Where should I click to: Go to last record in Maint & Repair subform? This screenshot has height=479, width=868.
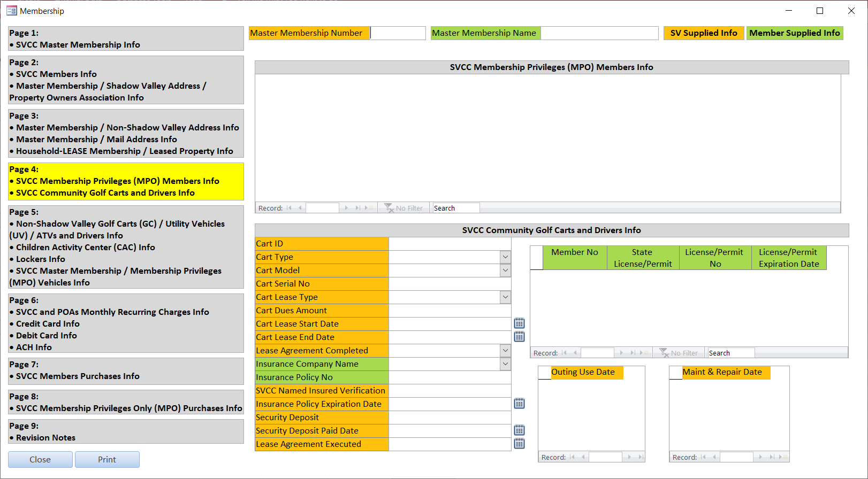point(772,457)
